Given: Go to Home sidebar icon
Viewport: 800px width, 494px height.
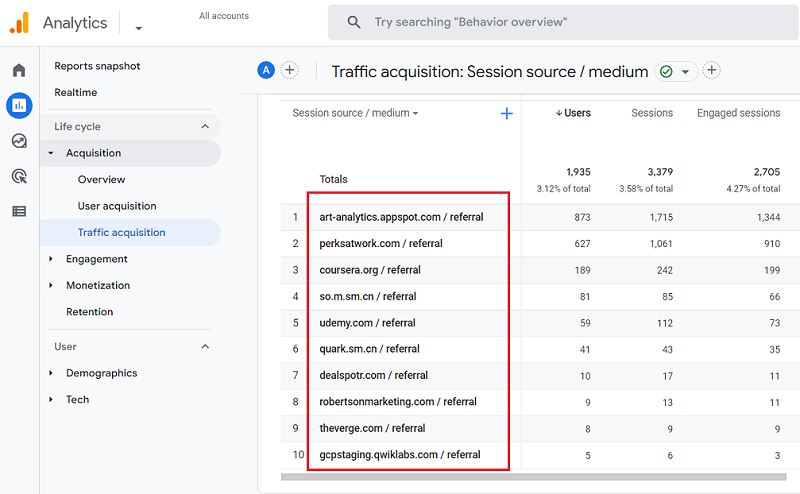Looking at the screenshot, I should coord(19,70).
